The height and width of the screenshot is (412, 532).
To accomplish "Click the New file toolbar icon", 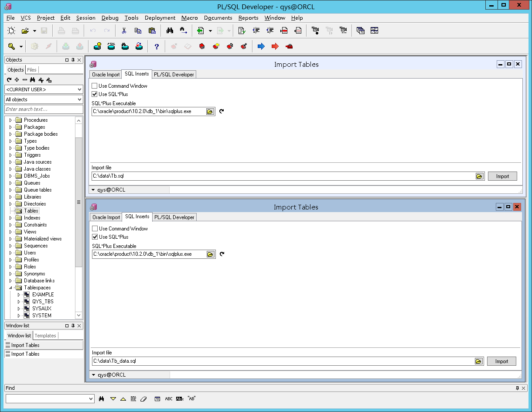I will coord(12,31).
